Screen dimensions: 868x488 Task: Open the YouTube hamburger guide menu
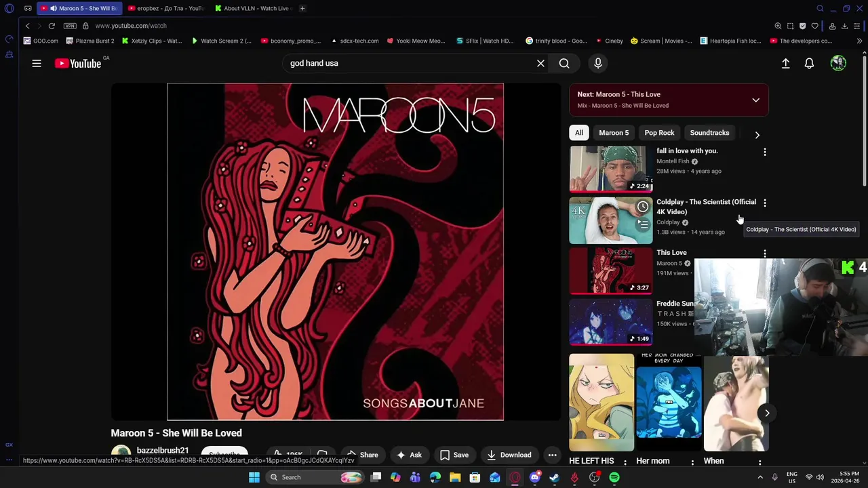[37, 63]
